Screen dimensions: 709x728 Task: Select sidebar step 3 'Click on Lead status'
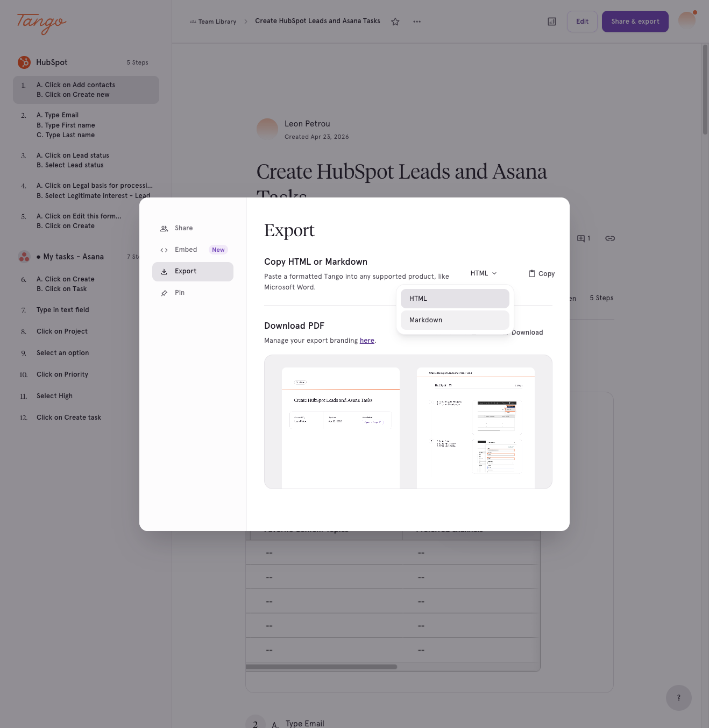click(86, 160)
